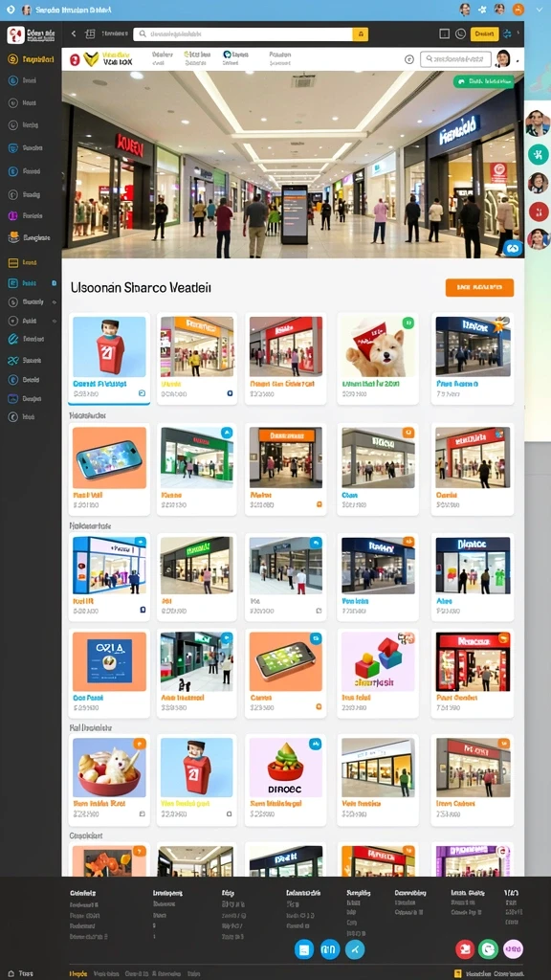Select the first yellow-highlighted item in the left sidebar
551x980 pixels.
click(32, 59)
